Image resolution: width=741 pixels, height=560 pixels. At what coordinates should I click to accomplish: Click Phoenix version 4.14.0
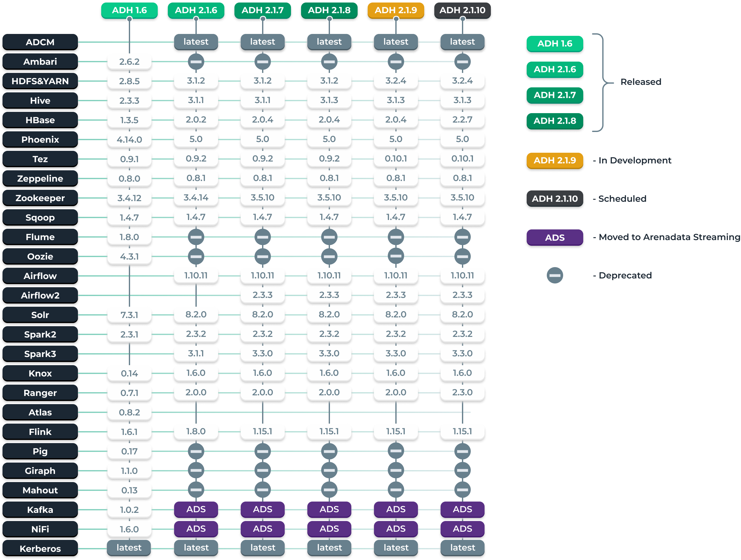129,139
